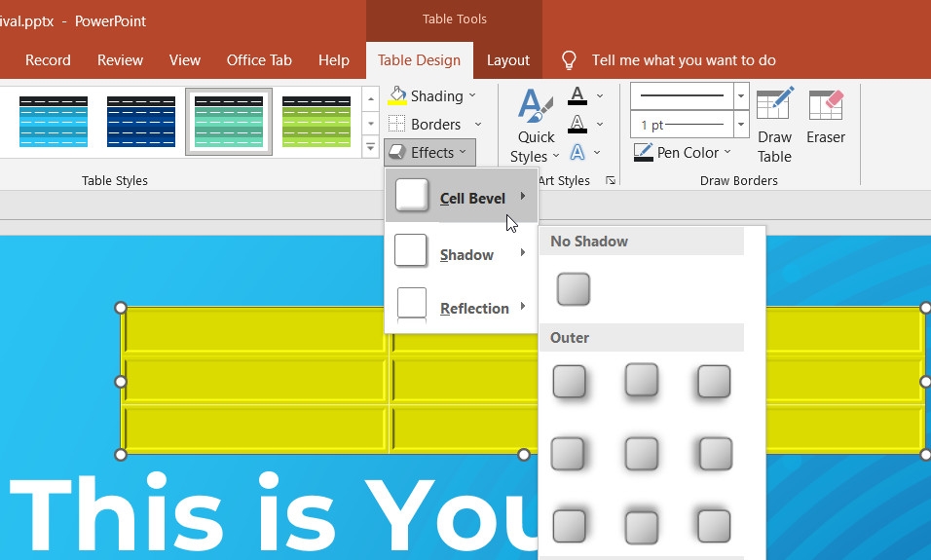Select the Table Design tab
This screenshot has height=560, width=931.
[419, 60]
